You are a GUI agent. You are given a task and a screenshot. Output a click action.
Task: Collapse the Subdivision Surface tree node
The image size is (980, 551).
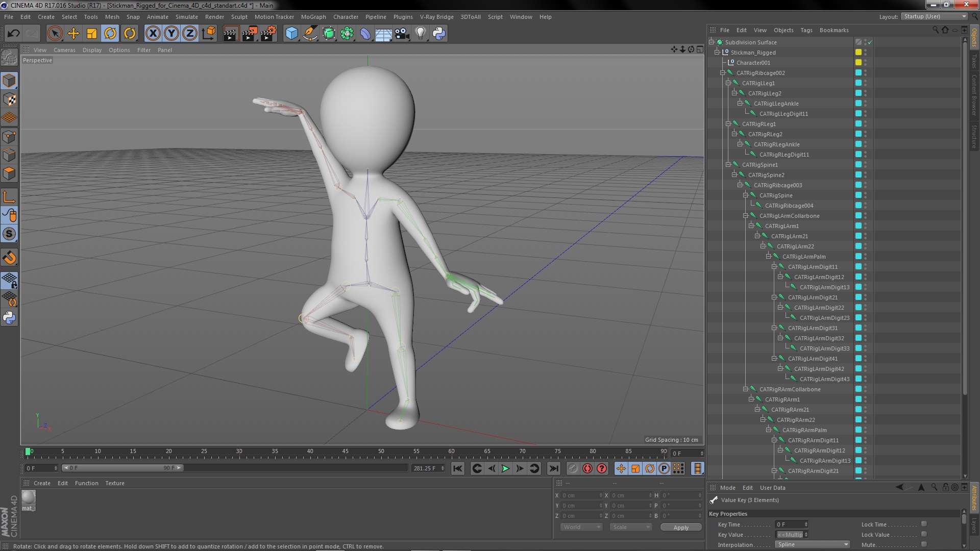(x=712, y=42)
